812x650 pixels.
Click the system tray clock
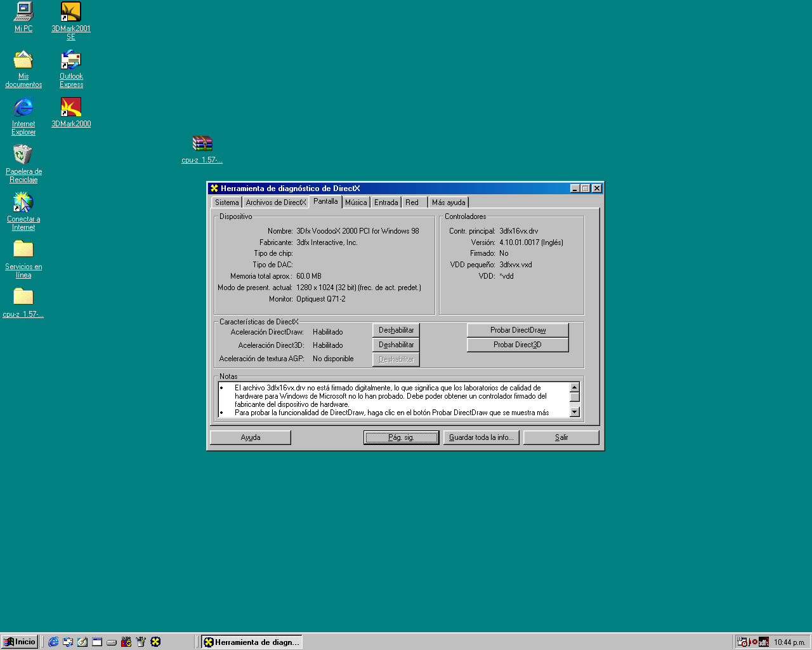point(789,642)
